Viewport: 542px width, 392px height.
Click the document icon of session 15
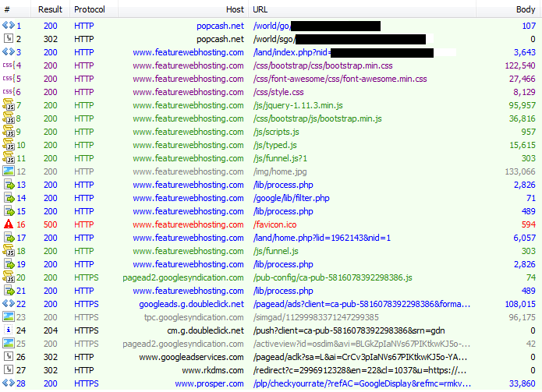pos(9,211)
